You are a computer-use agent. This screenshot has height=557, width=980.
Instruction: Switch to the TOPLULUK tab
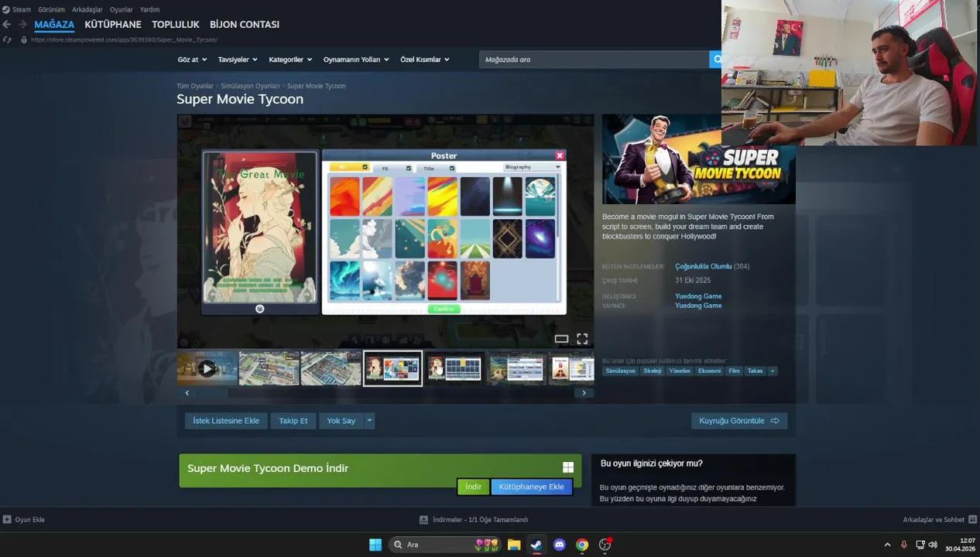(x=176, y=25)
